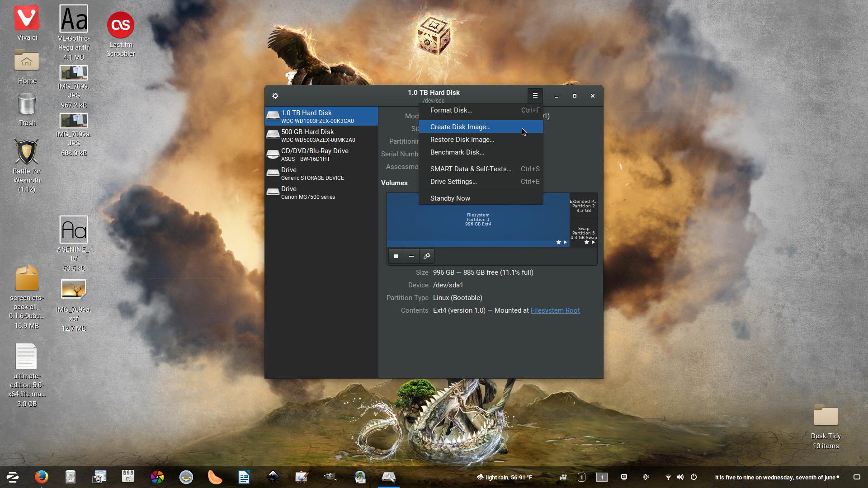Screen dimensions: 868x488
Task: Unmount partition with the stop square button
Action: click(x=396, y=256)
